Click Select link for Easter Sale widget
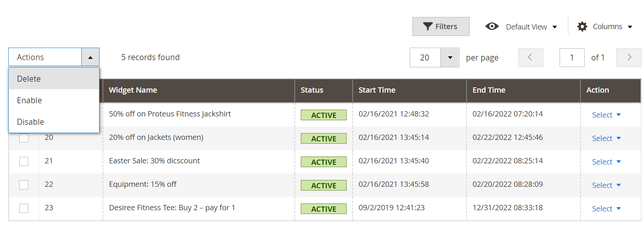The height and width of the screenshot is (228, 644). pos(602,162)
